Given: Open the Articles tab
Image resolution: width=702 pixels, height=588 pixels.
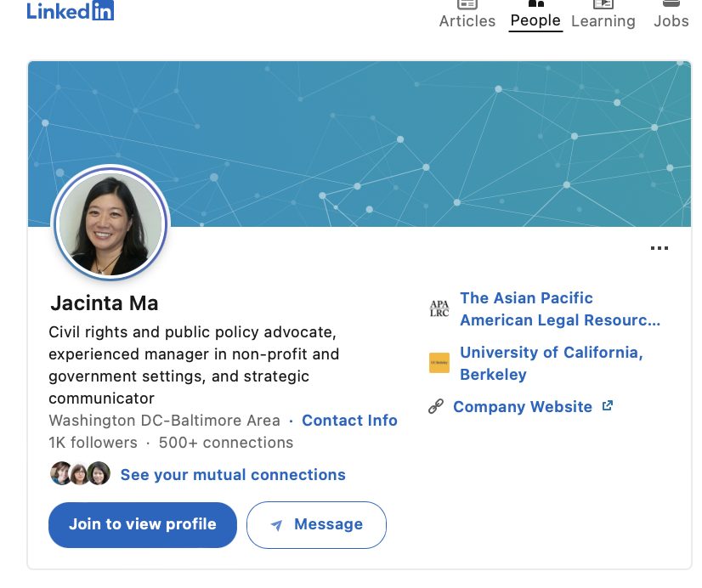Looking at the screenshot, I should (467, 20).
